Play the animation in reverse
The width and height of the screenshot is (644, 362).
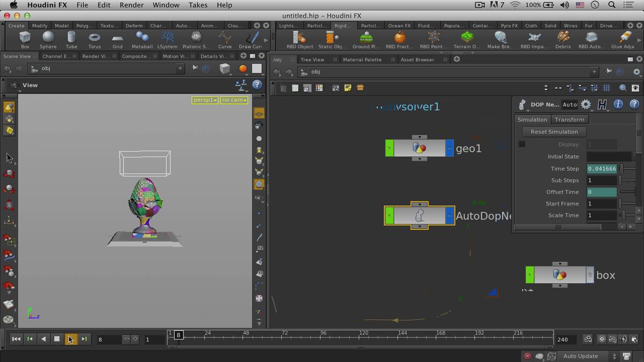click(43, 339)
